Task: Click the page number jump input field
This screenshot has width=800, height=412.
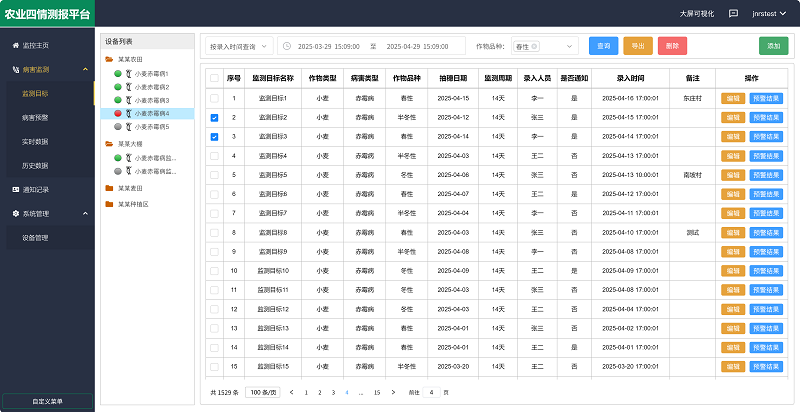Action: click(431, 392)
